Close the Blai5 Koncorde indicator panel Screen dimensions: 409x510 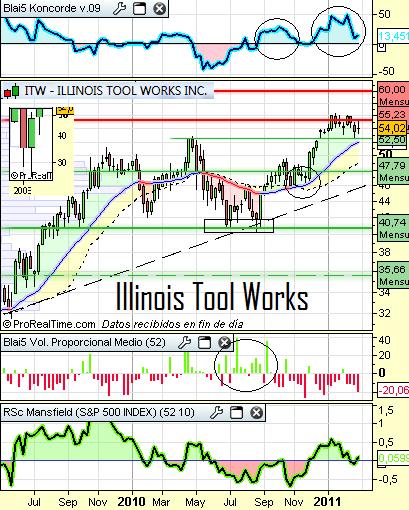tap(159, 8)
